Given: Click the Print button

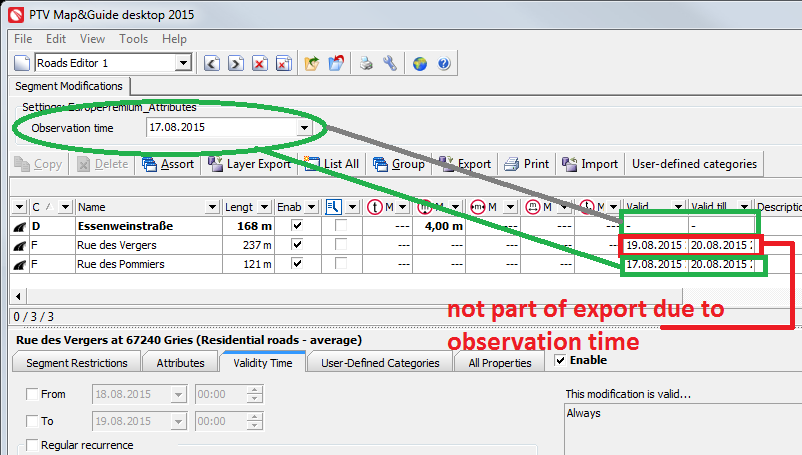Looking at the screenshot, I should [526, 164].
